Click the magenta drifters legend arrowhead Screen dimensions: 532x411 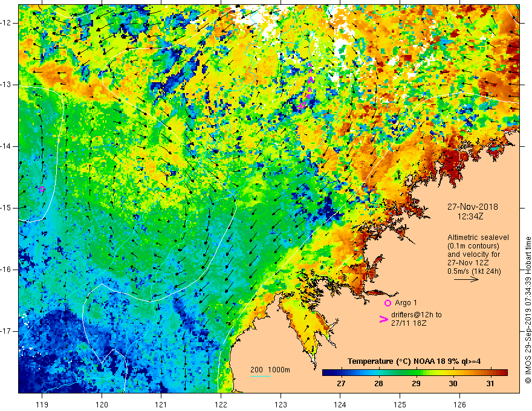coord(383,319)
